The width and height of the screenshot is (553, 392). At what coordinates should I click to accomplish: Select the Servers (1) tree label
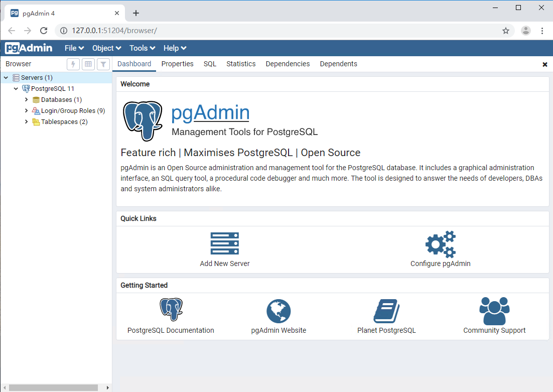point(37,78)
